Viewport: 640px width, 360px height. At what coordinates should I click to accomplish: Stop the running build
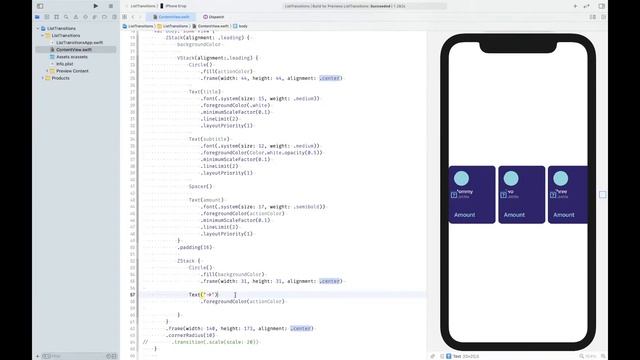[x=111, y=6]
